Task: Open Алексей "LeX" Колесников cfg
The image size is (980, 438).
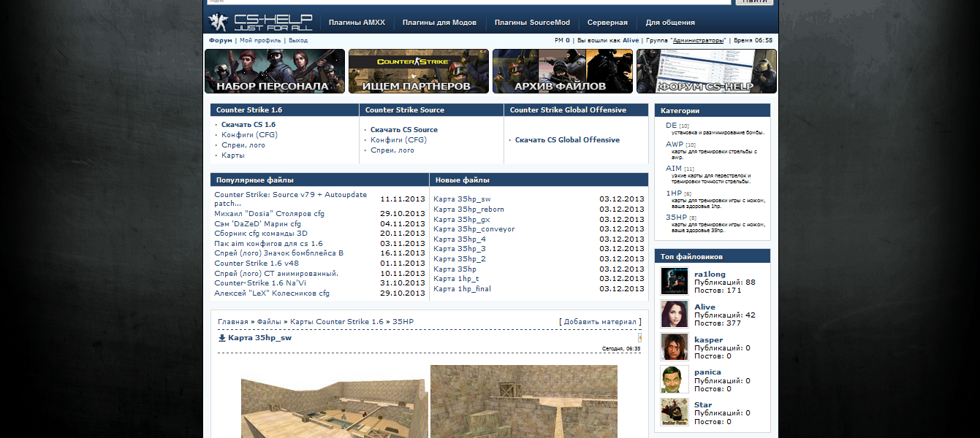Action: click(272, 293)
